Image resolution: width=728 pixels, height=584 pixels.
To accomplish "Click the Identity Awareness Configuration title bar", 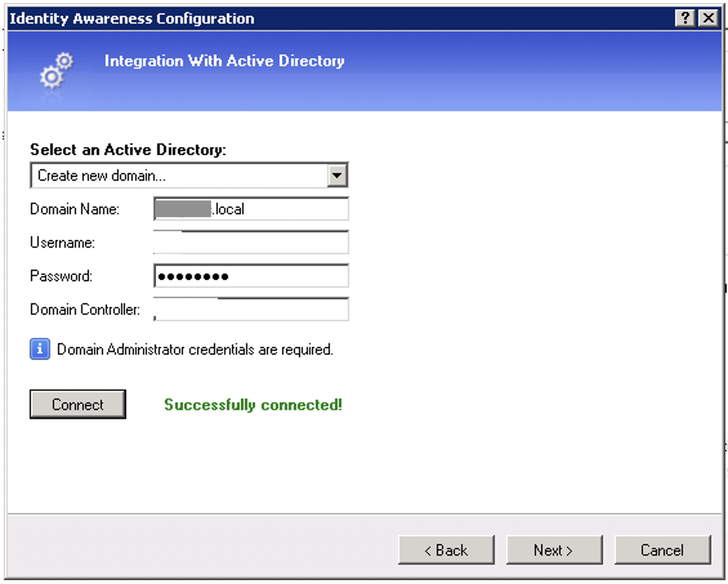I will point(132,18).
